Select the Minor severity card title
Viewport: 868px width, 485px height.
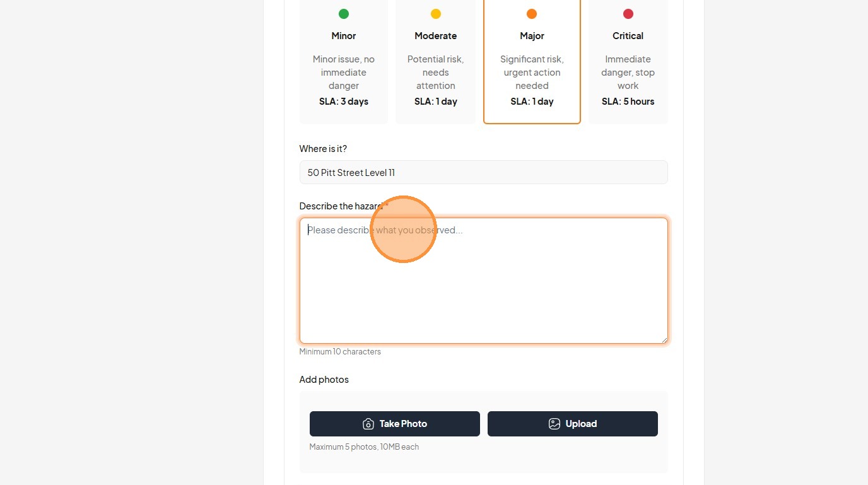coord(344,36)
